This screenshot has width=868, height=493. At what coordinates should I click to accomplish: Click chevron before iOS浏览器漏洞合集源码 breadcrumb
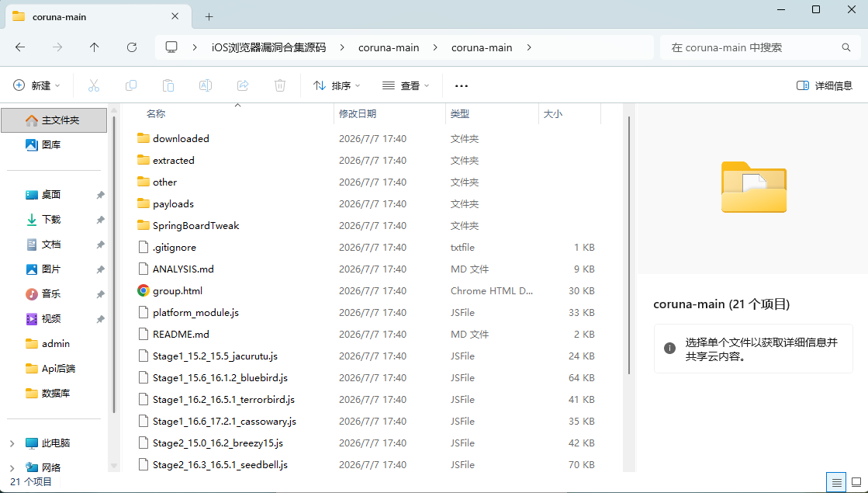click(195, 47)
